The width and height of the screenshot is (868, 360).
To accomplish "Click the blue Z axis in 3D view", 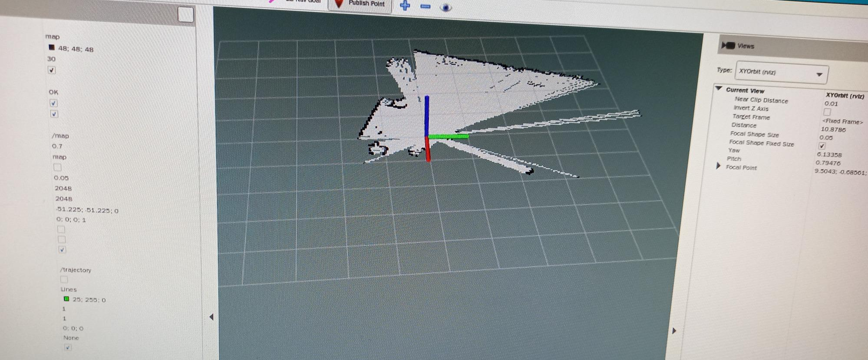I will [426, 115].
